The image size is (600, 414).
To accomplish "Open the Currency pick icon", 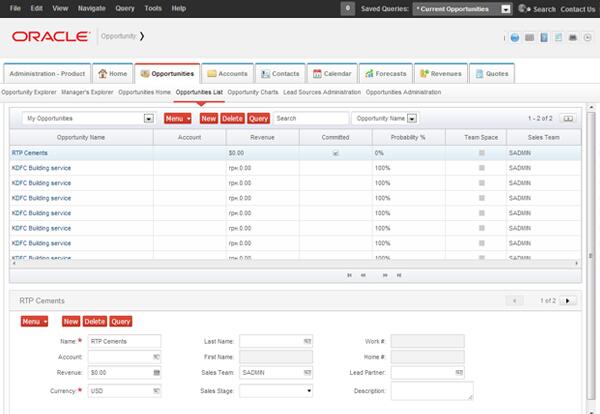I will (x=156, y=391).
